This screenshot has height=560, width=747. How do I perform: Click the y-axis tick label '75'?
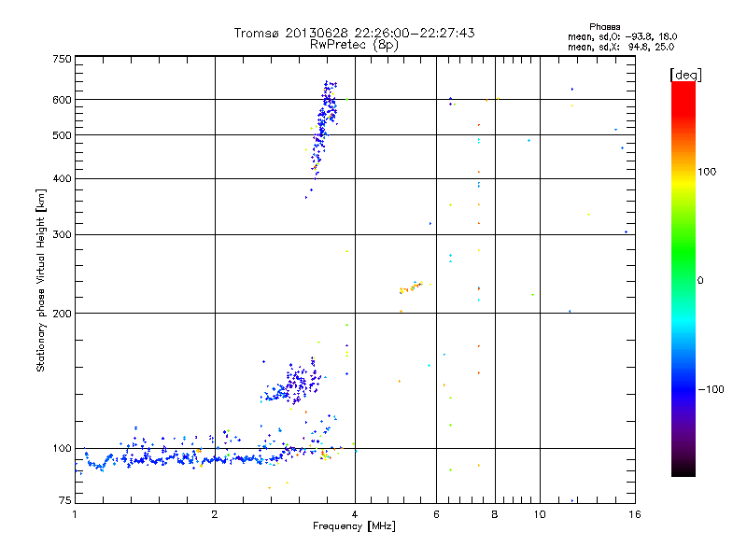point(65,500)
